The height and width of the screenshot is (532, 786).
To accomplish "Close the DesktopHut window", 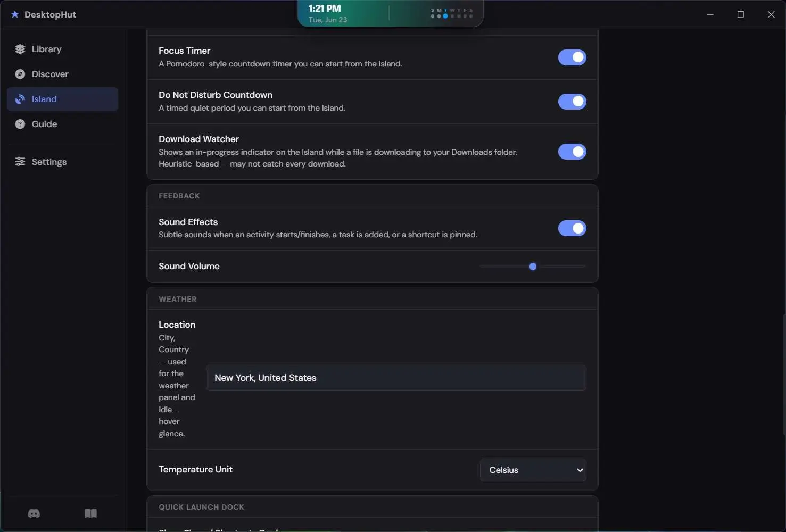I will pos(771,14).
